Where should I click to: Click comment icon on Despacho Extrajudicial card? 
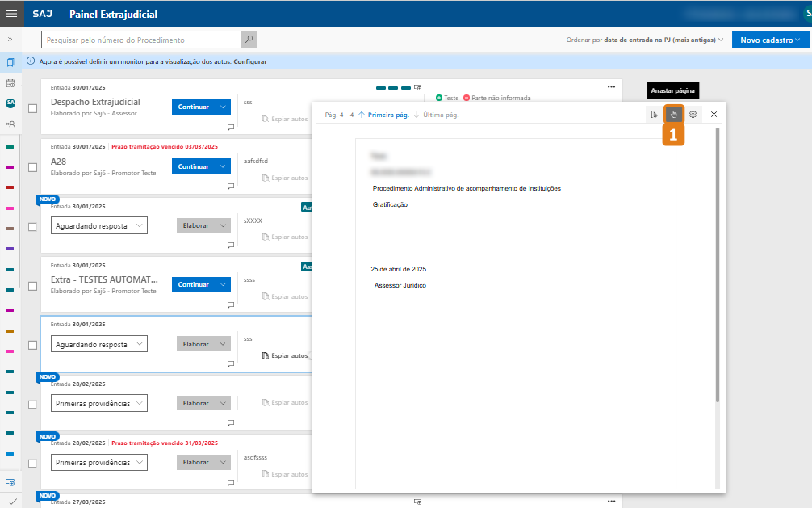point(230,127)
